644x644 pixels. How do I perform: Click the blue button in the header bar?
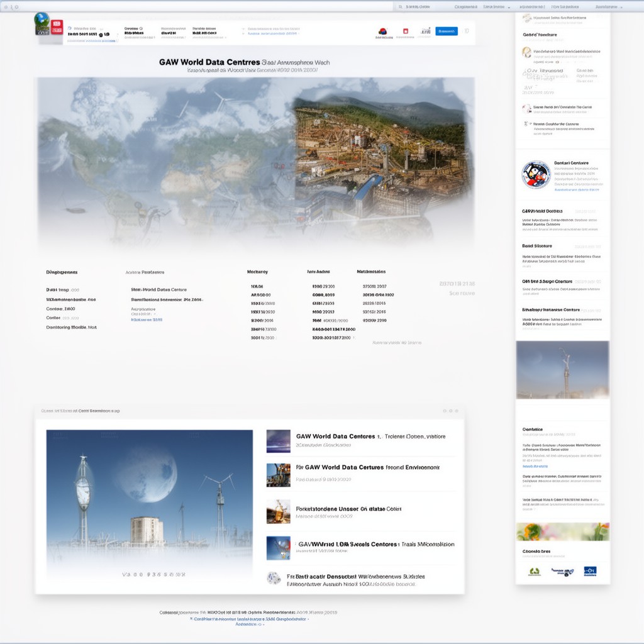pyautogui.click(x=447, y=31)
